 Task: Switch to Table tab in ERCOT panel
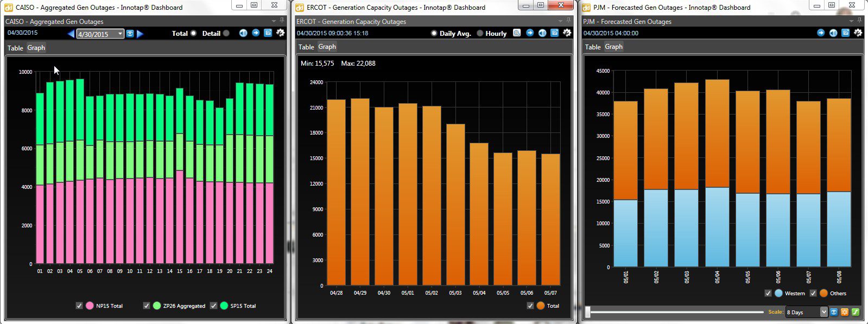click(306, 47)
